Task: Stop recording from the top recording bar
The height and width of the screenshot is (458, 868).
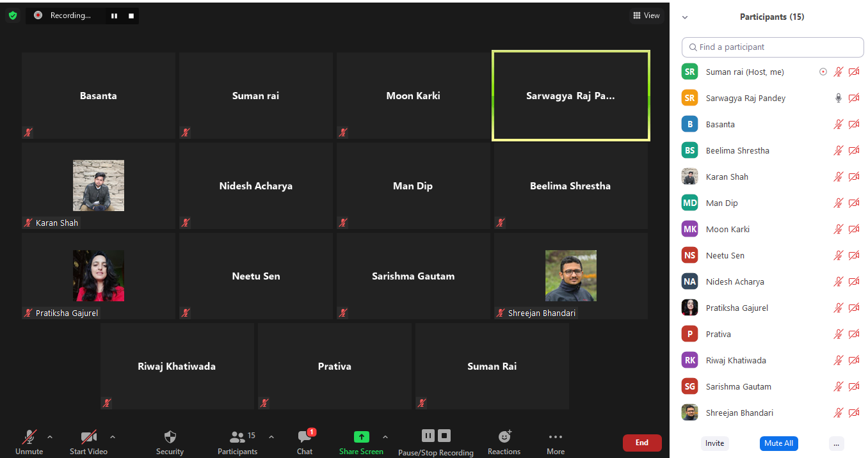Action: click(x=131, y=16)
